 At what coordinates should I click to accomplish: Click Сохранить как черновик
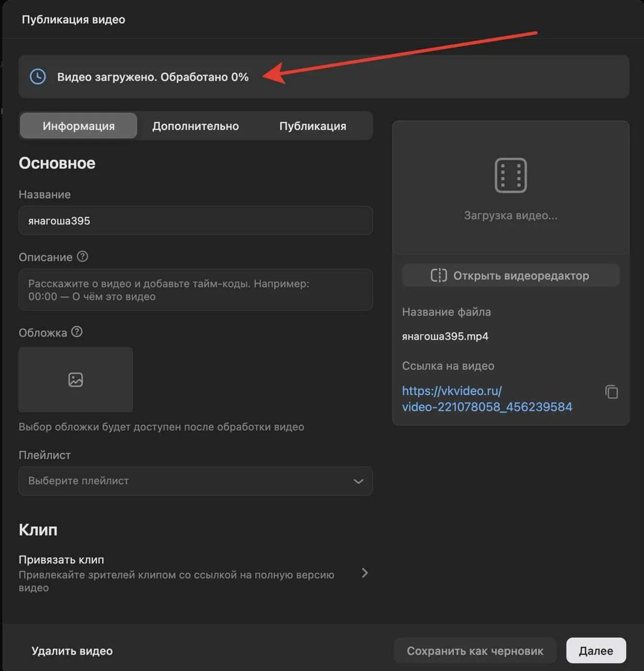[x=475, y=651]
